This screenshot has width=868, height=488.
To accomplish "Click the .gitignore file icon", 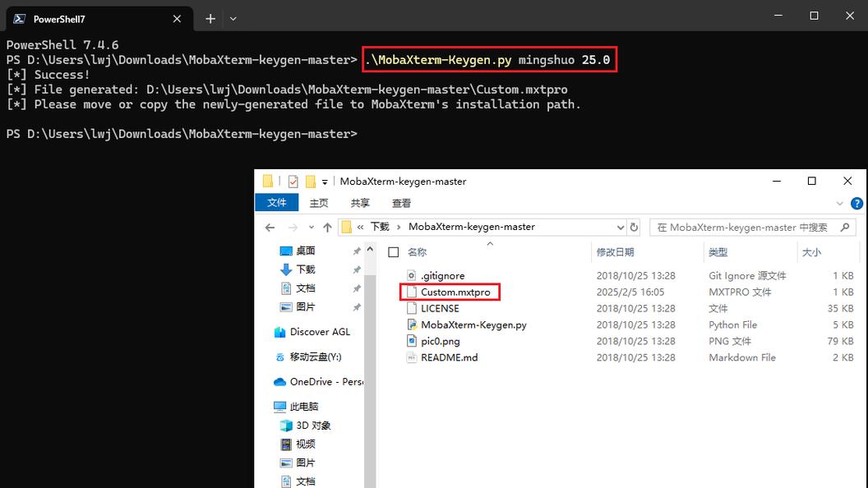I will tap(411, 275).
